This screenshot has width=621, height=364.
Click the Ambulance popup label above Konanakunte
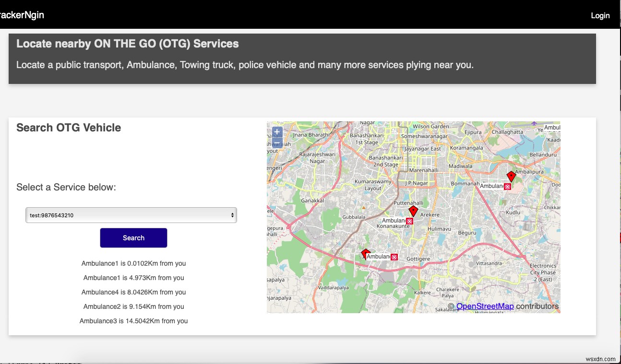394,221
